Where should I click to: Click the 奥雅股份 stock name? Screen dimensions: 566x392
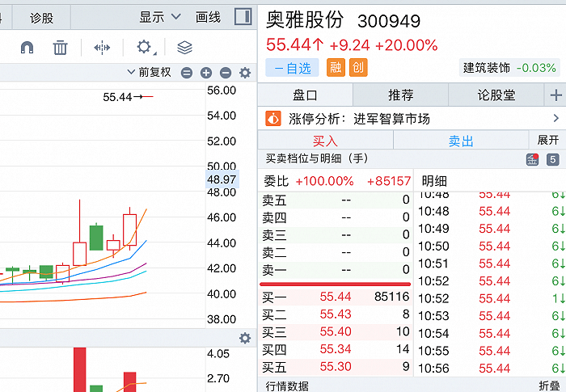coord(304,20)
